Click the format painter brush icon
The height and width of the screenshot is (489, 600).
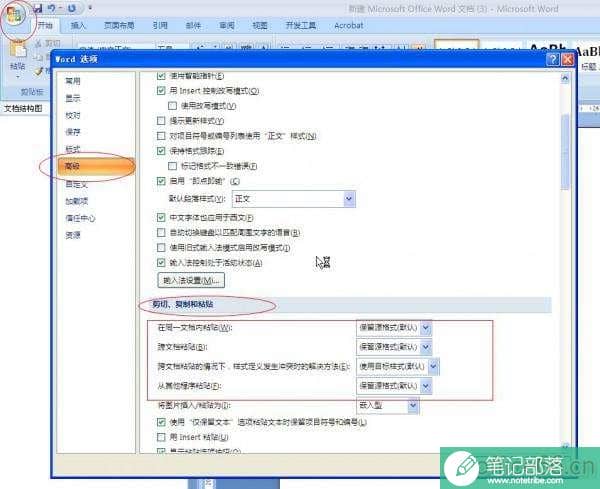39,71
